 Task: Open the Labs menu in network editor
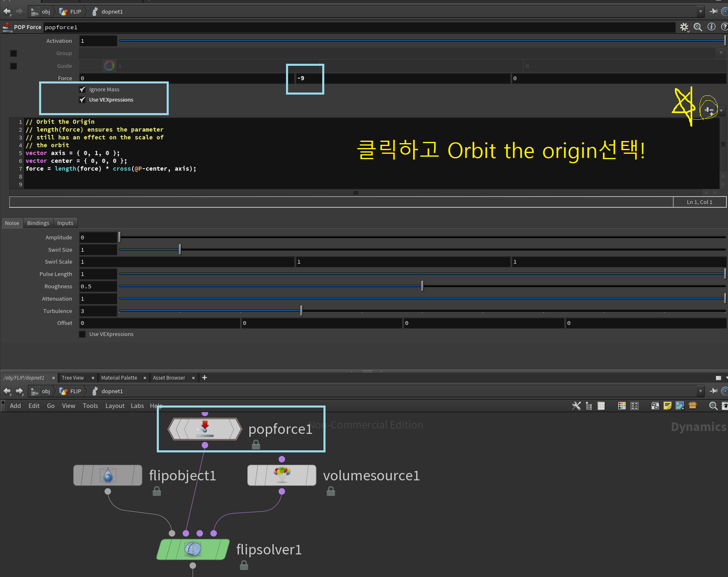137,406
